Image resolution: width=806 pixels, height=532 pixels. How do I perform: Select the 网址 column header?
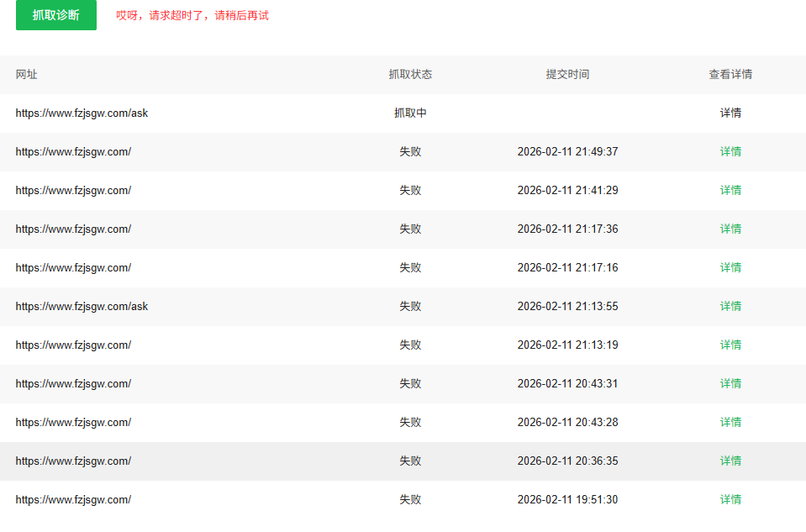tap(26, 75)
